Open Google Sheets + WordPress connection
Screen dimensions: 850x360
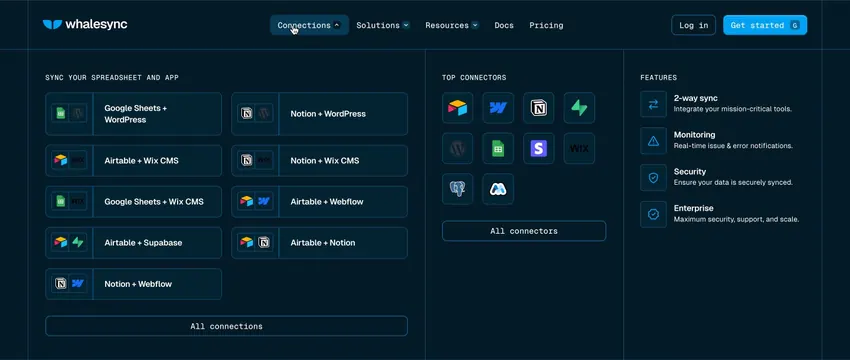click(x=133, y=114)
